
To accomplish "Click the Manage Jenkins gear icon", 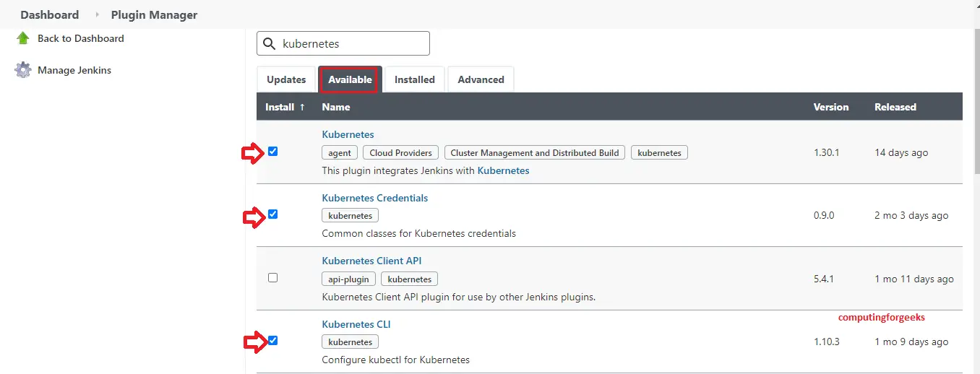I will point(23,70).
